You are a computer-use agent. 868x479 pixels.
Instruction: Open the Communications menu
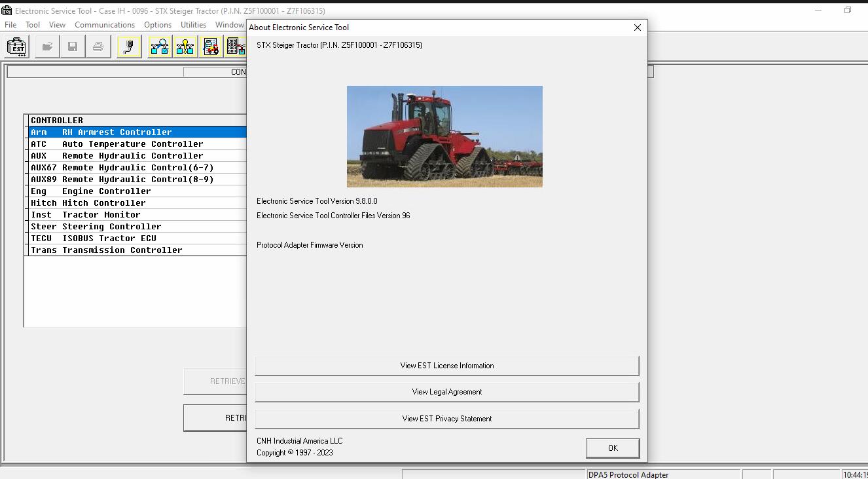click(x=105, y=25)
